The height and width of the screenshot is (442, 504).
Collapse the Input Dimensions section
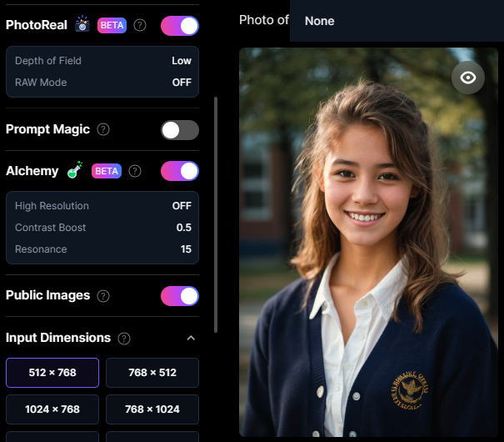coord(191,338)
